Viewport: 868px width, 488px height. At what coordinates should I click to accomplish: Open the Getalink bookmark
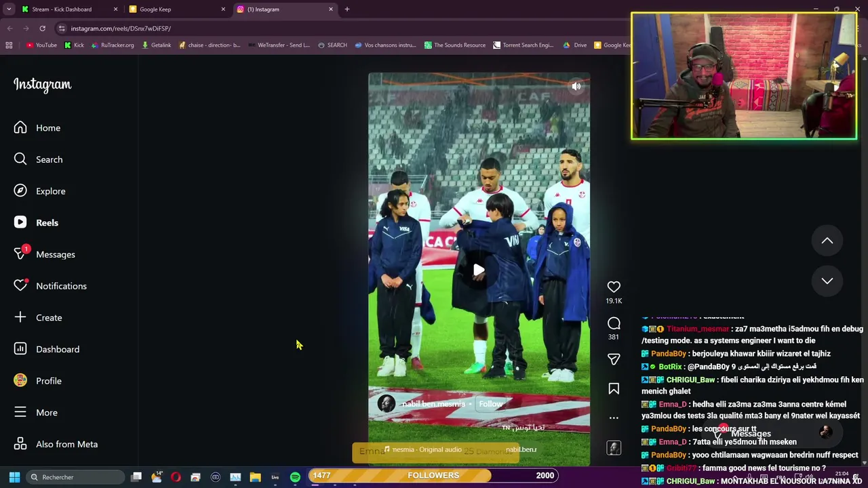(x=156, y=45)
